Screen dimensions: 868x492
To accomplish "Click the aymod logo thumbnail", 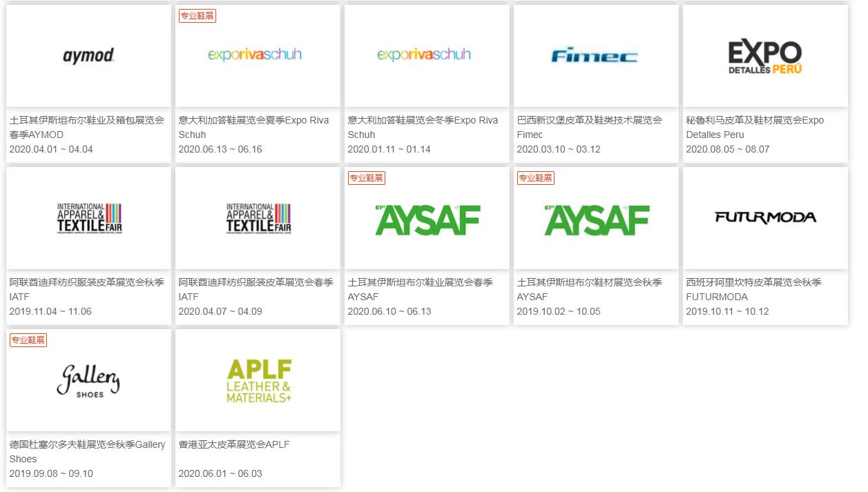I will tap(88, 56).
